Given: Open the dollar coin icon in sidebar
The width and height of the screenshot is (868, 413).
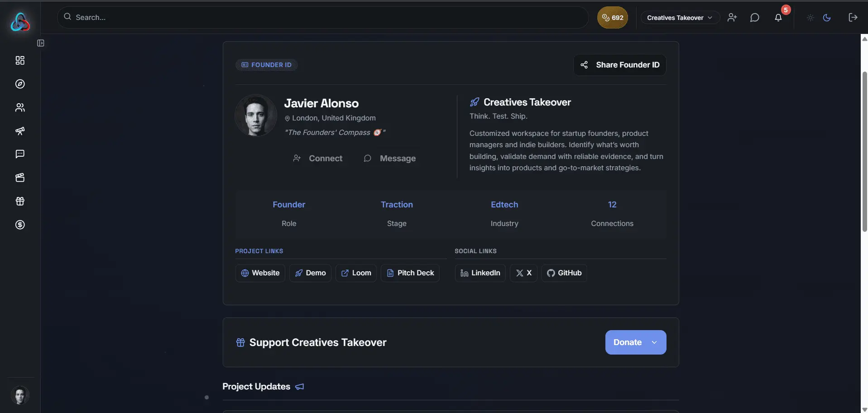Looking at the screenshot, I should coord(20,225).
